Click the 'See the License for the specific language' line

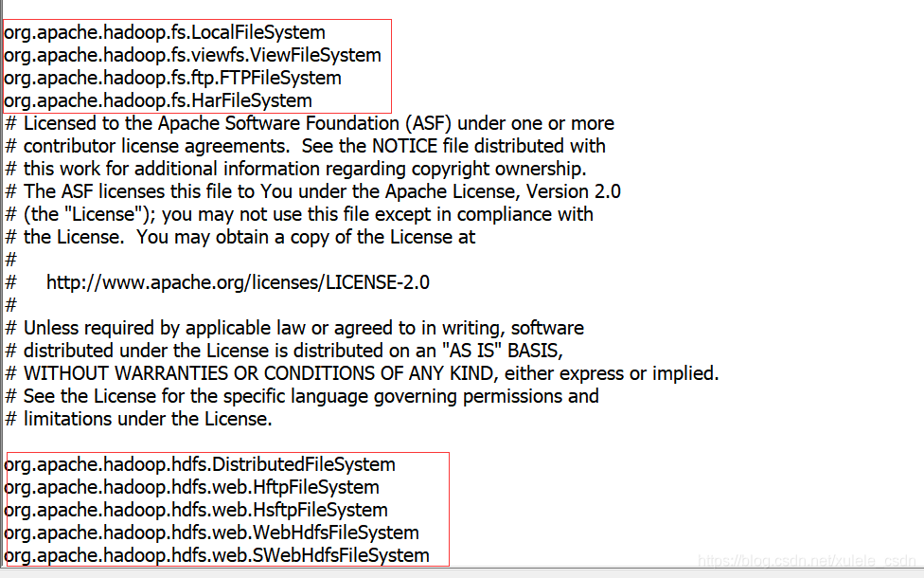tap(302, 396)
